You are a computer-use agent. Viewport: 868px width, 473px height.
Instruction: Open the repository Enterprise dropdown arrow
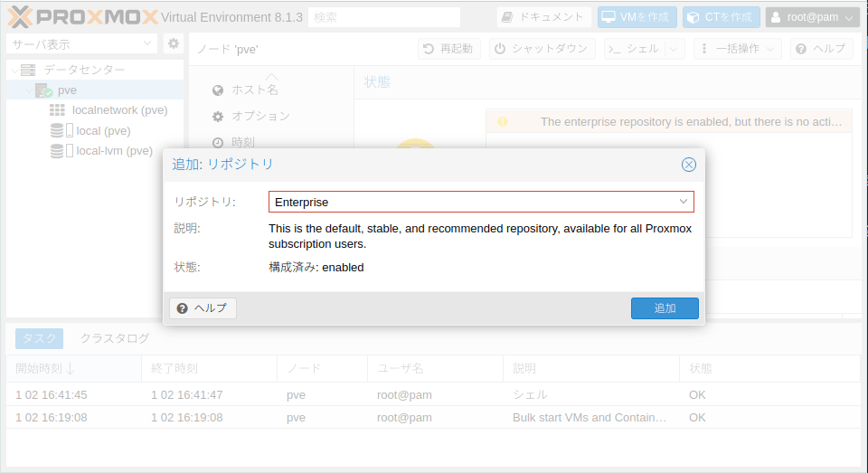(x=684, y=202)
